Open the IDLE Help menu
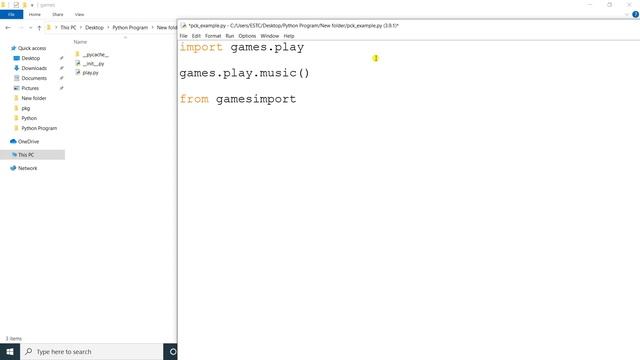640x360 pixels. pos(289,36)
